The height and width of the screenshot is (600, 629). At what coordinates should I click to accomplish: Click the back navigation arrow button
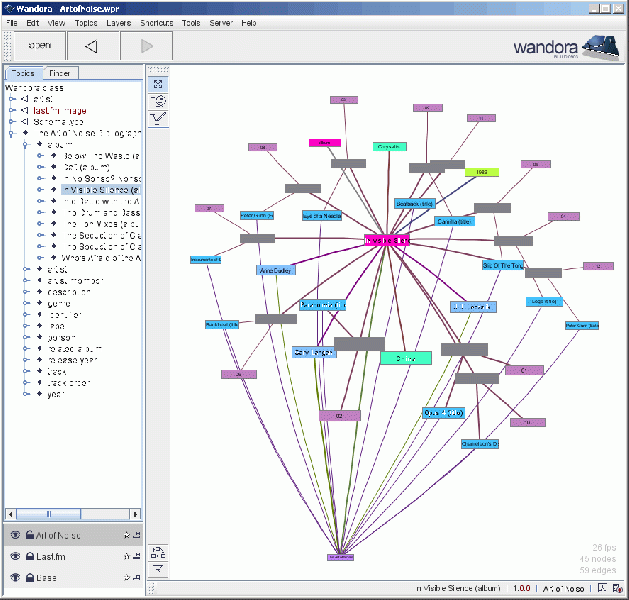[x=90, y=46]
